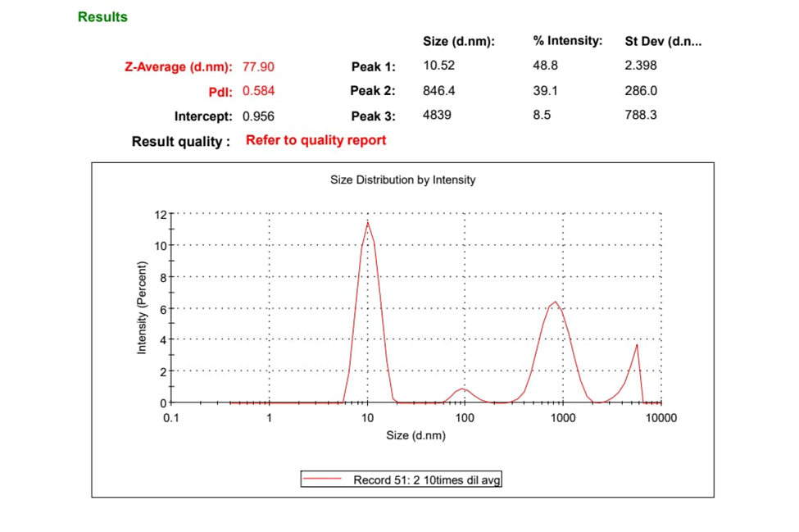Click the % Intensity column header
Image resolution: width=799 pixels, height=532 pixels.
click(567, 41)
